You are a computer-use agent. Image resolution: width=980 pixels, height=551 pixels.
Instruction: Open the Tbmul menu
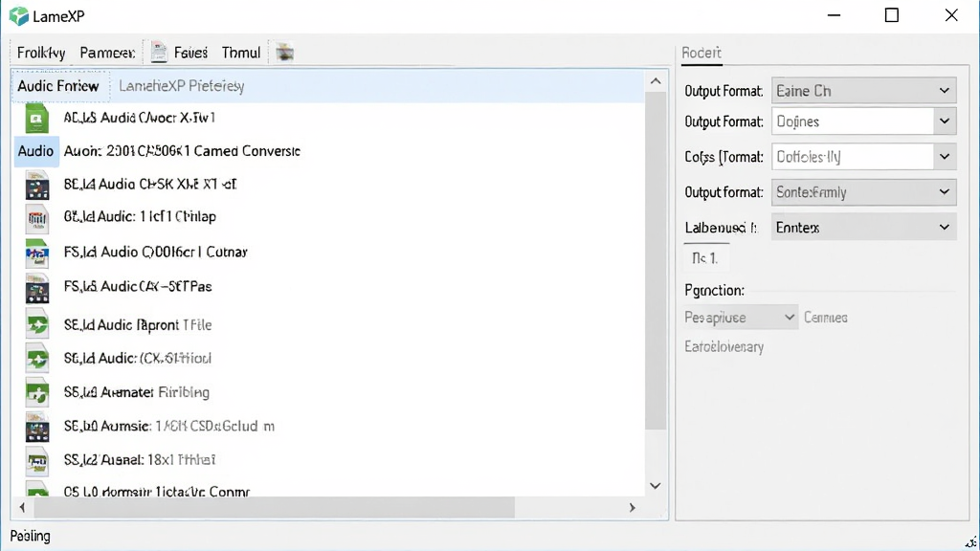(240, 53)
